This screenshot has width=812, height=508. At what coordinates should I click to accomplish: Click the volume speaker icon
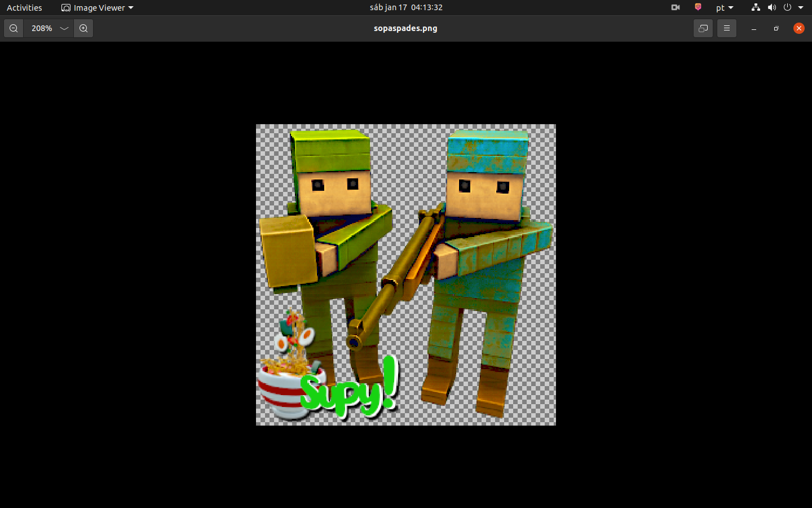771,7
